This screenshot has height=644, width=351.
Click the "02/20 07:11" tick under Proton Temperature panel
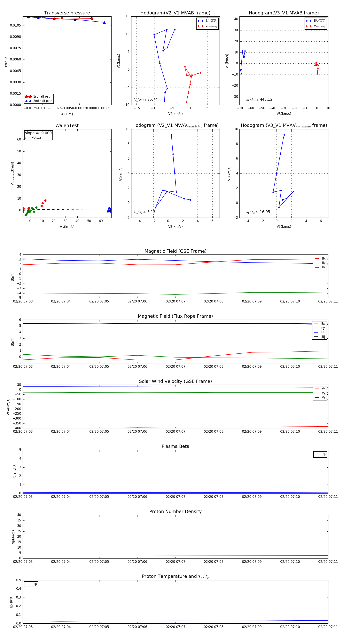click(328, 627)
